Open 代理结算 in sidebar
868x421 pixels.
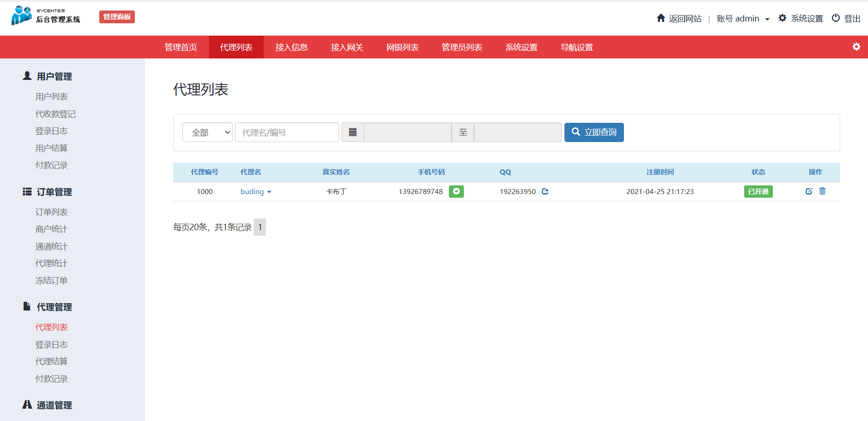52,361
